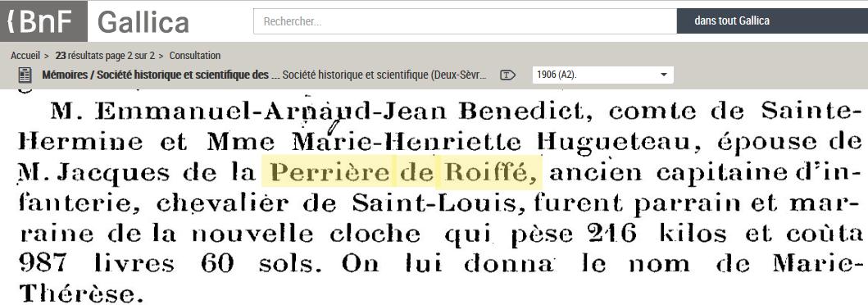This screenshot has height=305, width=868.
Task: Click the text mode T icon
Action: pos(507,75)
